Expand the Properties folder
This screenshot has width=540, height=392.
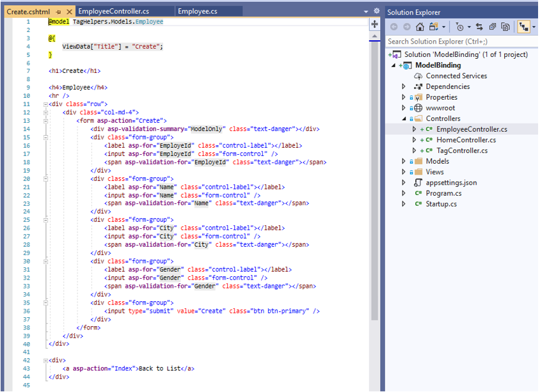click(x=404, y=97)
